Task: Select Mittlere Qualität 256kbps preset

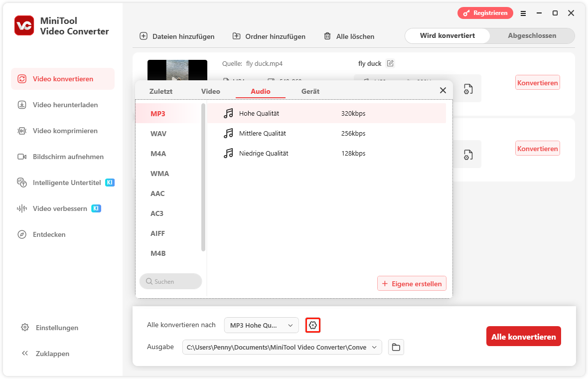Action: 326,133
